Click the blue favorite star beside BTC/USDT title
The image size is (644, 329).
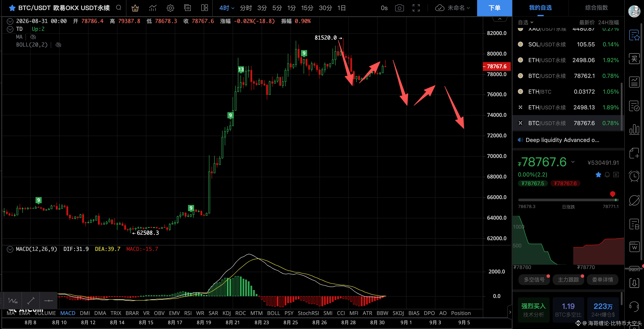click(12, 8)
